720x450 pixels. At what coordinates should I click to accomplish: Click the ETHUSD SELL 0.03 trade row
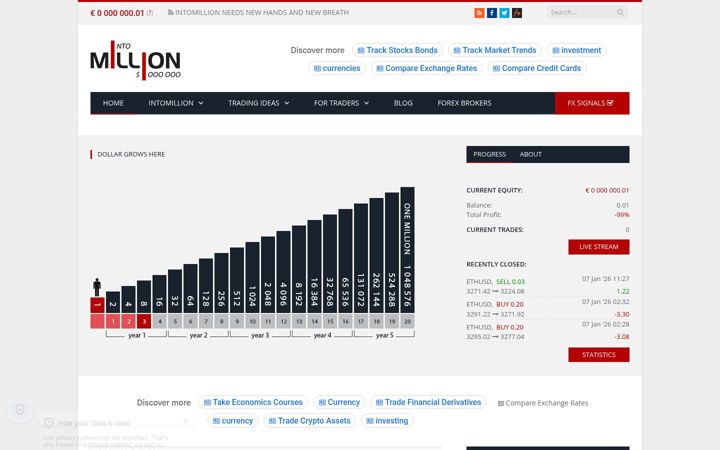point(548,286)
